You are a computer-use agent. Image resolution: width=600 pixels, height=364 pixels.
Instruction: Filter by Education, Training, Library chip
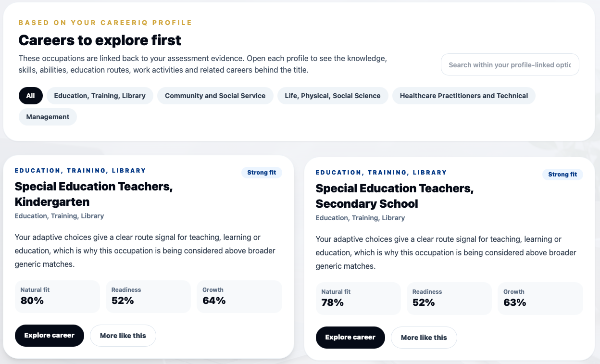[100, 96]
